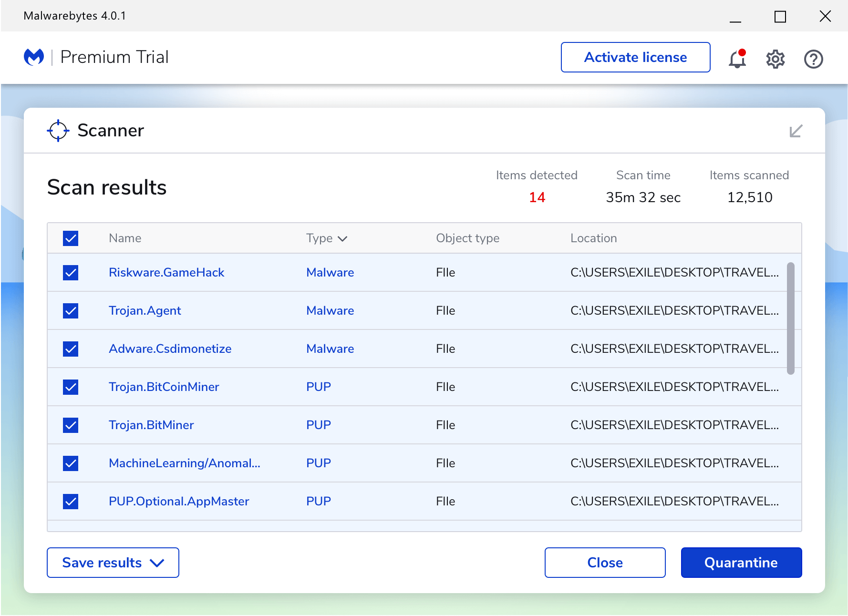Click the Close button
This screenshot has width=848, height=616.
pyautogui.click(x=605, y=563)
